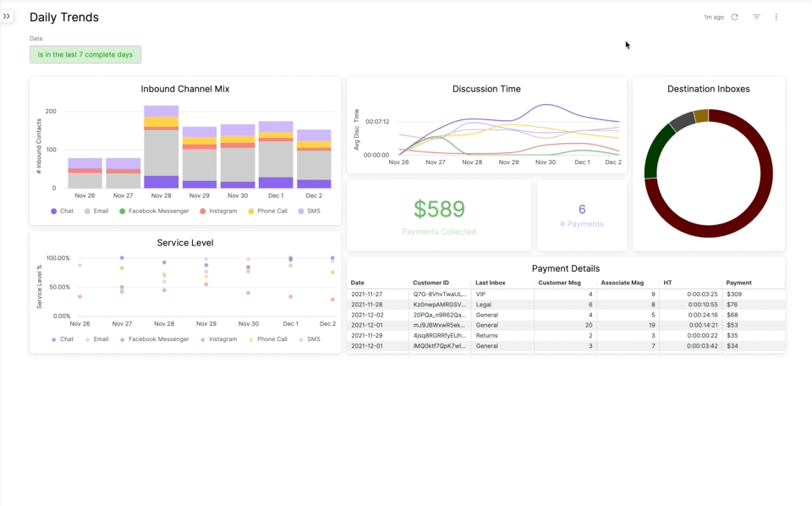
Task: Toggle Phone Call in Service Level legend
Action: coord(268,339)
